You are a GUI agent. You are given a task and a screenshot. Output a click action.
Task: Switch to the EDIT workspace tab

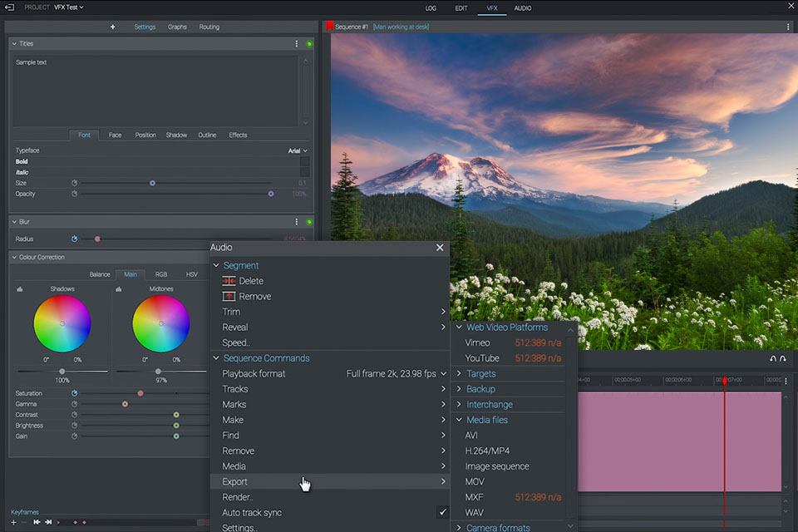461,8
